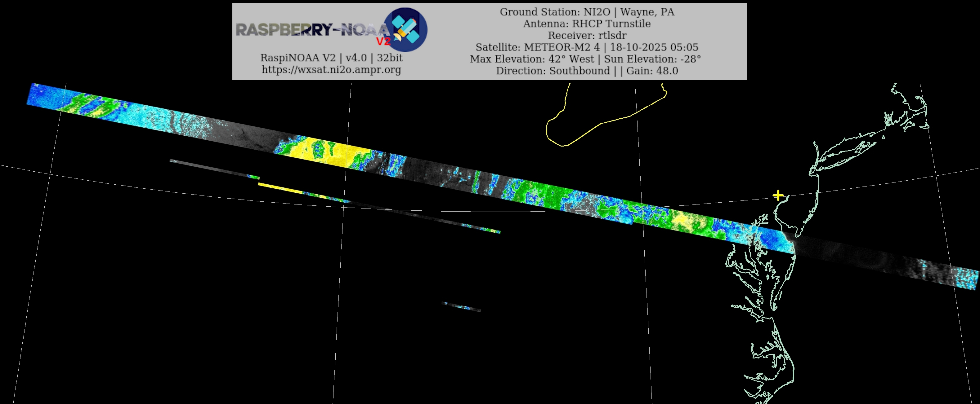Open the wxsat.ni2o.ampr.org link
This screenshot has width=980, height=404.
[x=331, y=69]
